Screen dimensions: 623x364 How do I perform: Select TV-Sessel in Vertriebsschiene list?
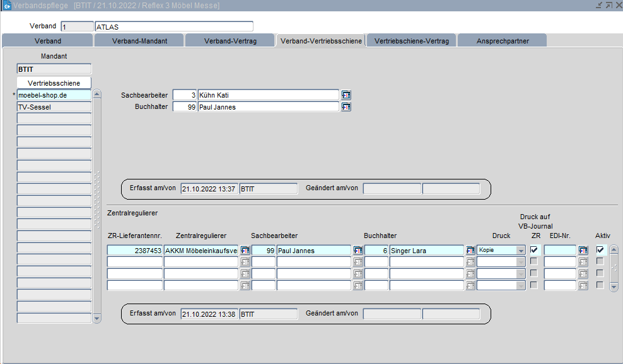54,107
